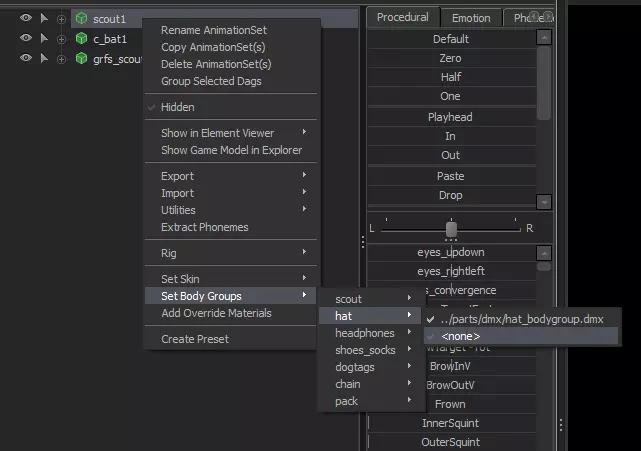
Task: Toggle visibility eye for c_bat1
Action: click(26, 38)
